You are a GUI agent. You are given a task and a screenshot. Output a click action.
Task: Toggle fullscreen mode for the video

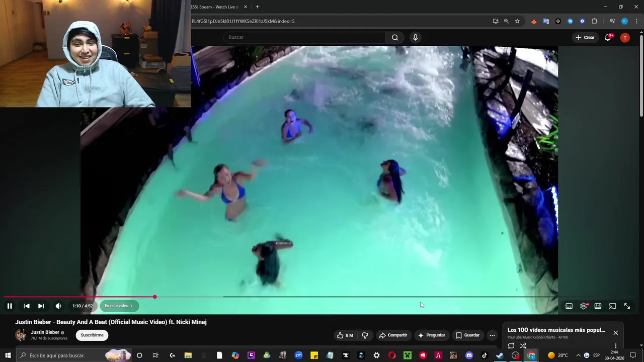[x=627, y=306]
